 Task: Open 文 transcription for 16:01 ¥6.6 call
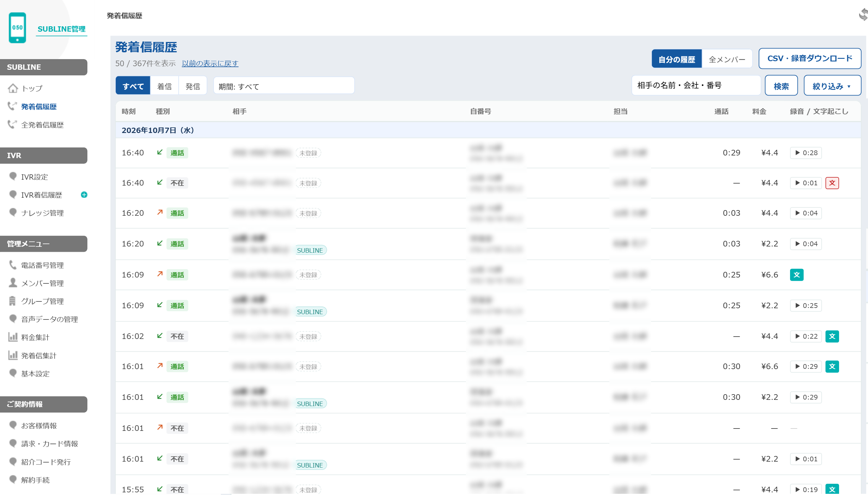pos(832,366)
